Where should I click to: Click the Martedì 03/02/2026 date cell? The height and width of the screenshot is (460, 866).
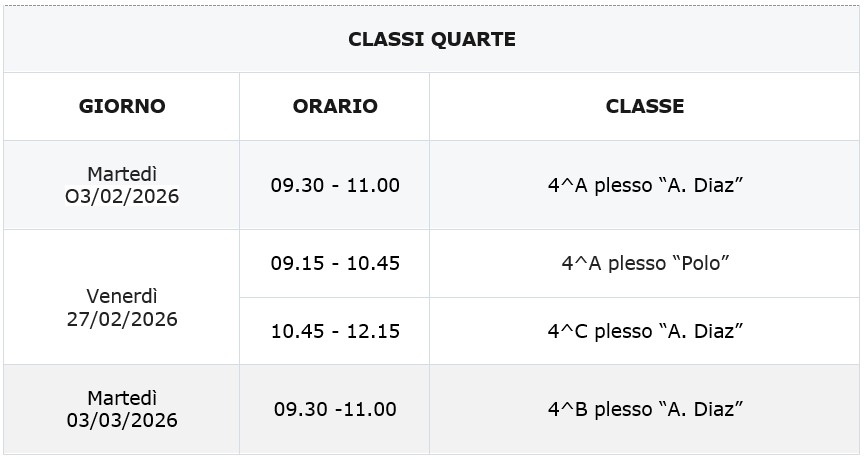[x=122, y=185]
